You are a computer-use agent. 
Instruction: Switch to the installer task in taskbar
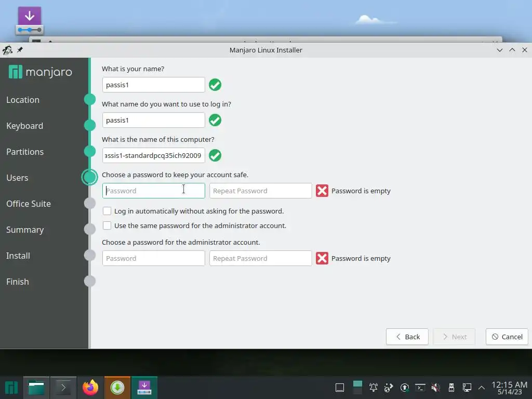point(144,388)
